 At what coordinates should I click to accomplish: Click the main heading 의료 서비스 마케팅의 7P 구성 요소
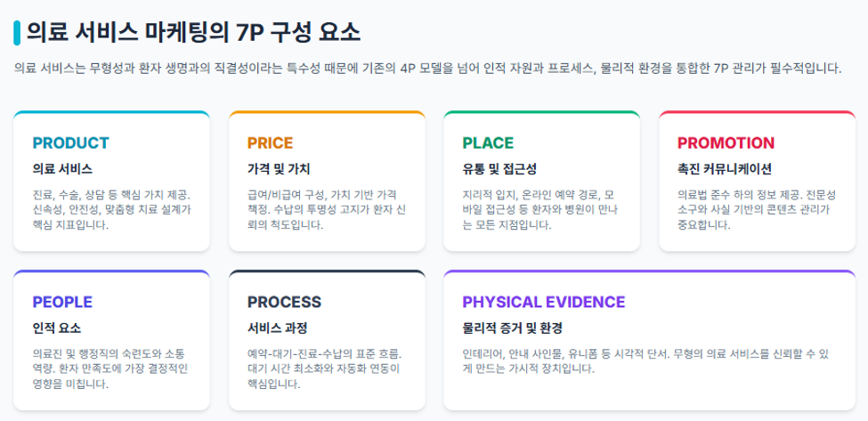point(194,33)
